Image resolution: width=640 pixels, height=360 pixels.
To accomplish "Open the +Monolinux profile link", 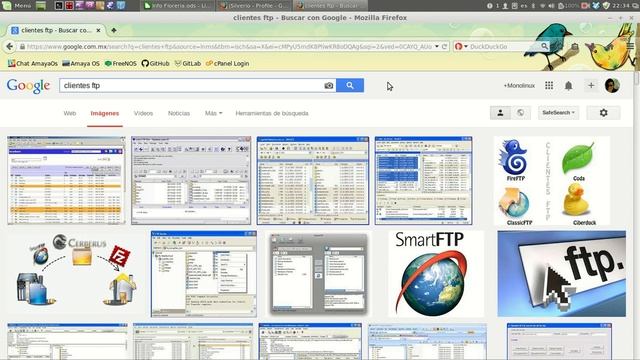I will [x=519, y=85].
